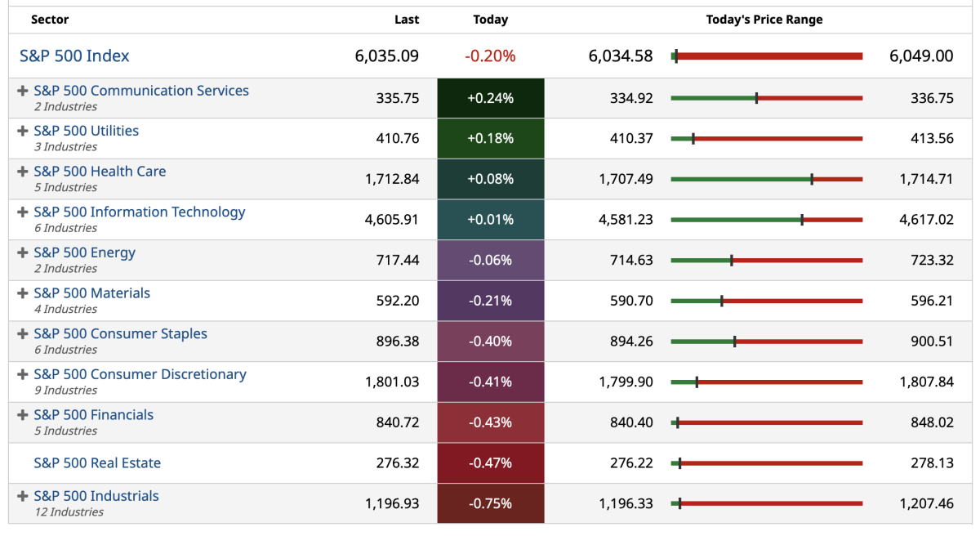
Task: Click the Health Care price range bar
Action: click(x=766, y=179)
